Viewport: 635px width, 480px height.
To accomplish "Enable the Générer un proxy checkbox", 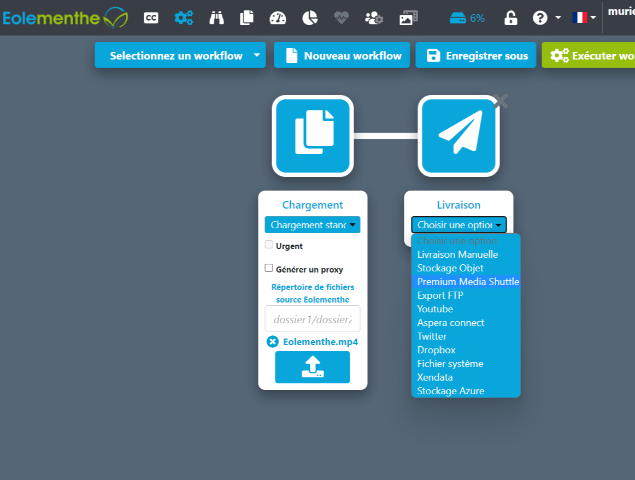I will [x=269, y=268].
